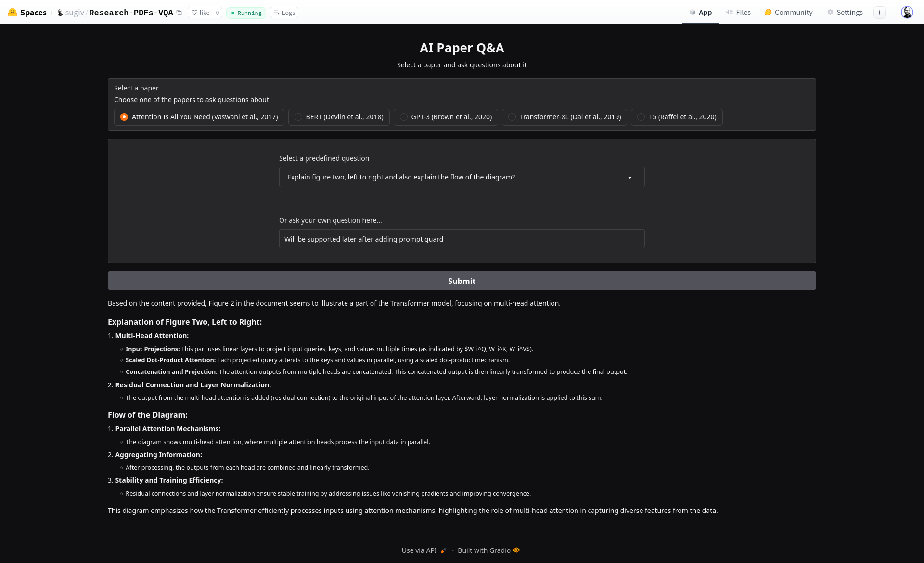Select the GPT-3 (Brown et al., 2020) paper
The image size is (924, 563).
point(446,117)
